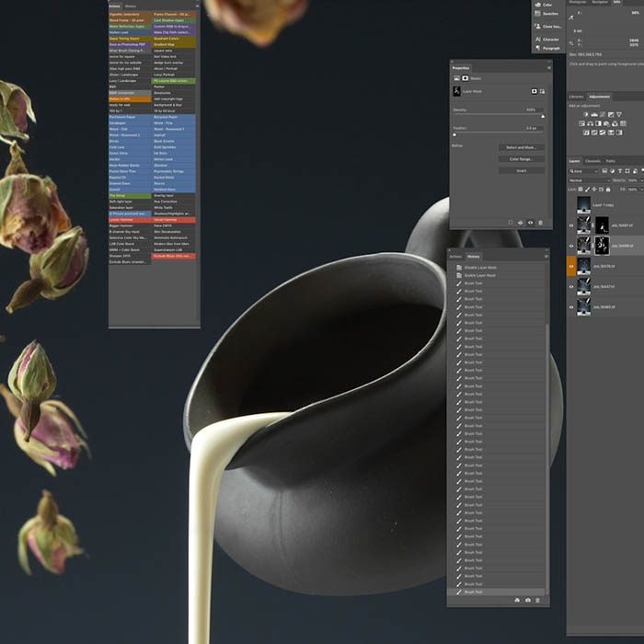
Task: Toggle the adjustment layer filter
Action: [x=612, y=171]
